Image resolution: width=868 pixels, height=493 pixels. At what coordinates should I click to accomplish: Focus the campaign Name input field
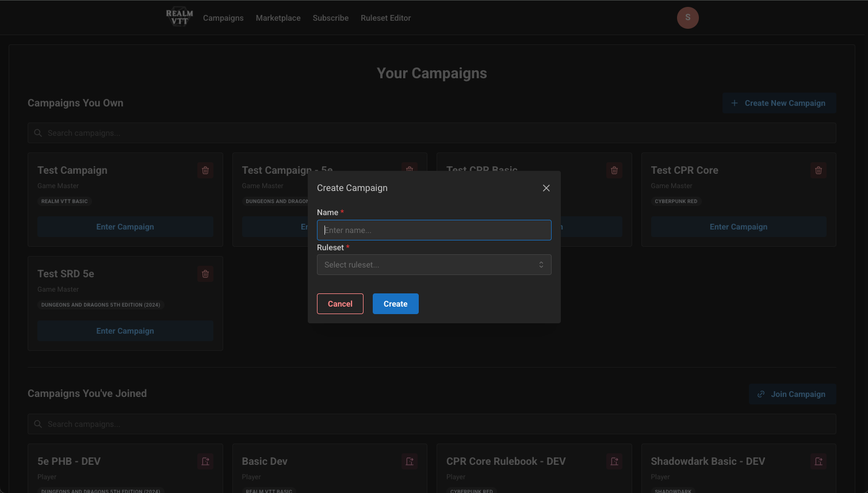pos(434,230)
